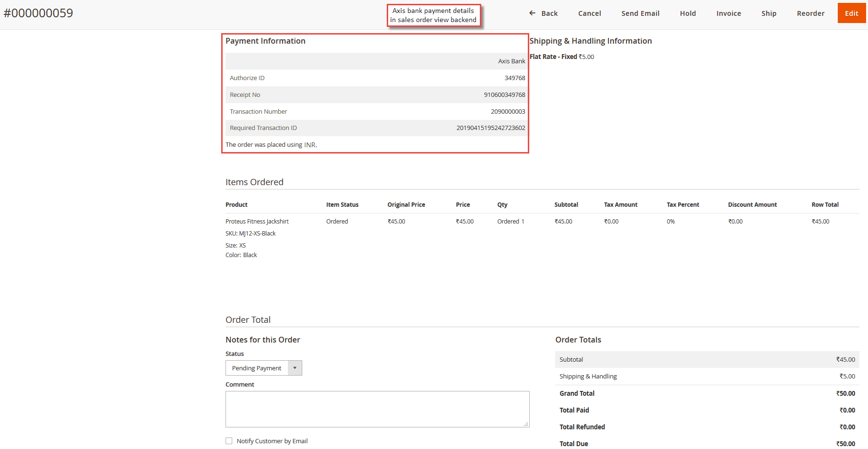
Task: Open the Pending Payment status dropdown
Action: click(x=264, y=368)
